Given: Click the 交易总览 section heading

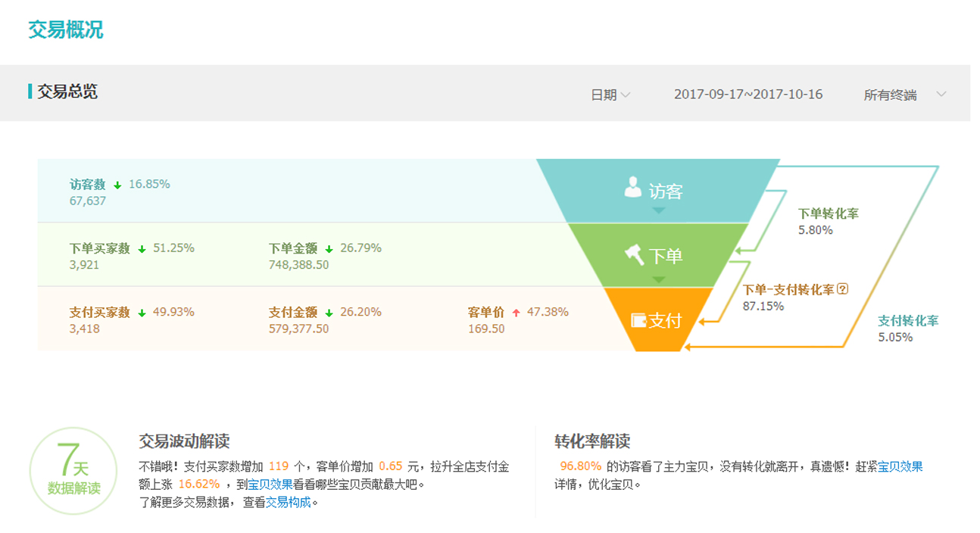Looking at the screenshot, I should click(x=67, y=92).
